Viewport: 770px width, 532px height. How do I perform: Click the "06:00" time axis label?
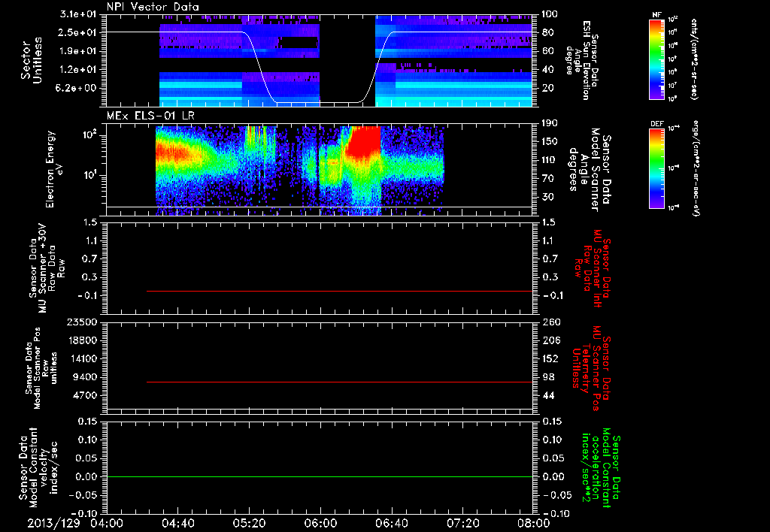pos(320,523)
